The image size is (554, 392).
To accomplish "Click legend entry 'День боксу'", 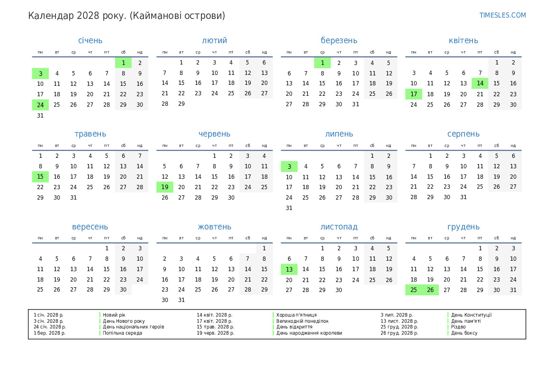I will (464, 333).
